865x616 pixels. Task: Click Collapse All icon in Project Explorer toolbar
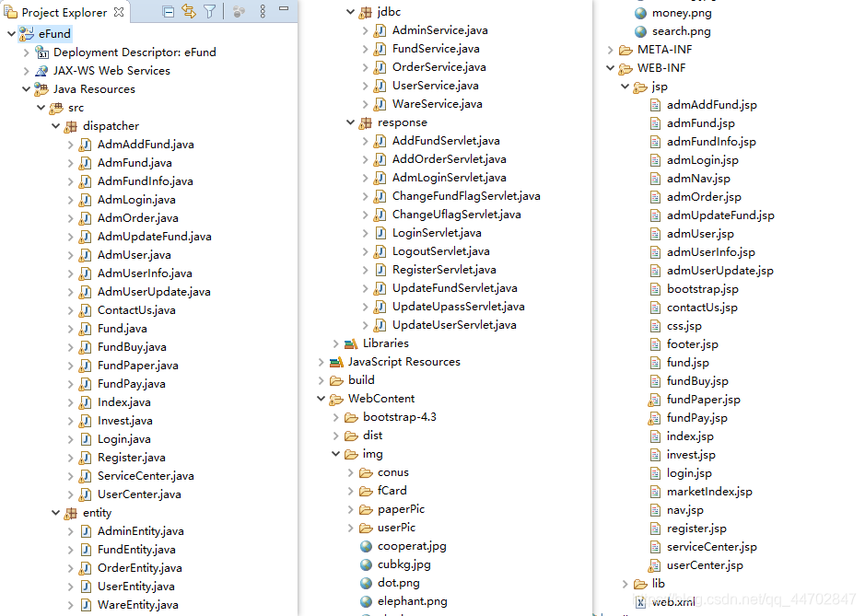coord(169,12)
